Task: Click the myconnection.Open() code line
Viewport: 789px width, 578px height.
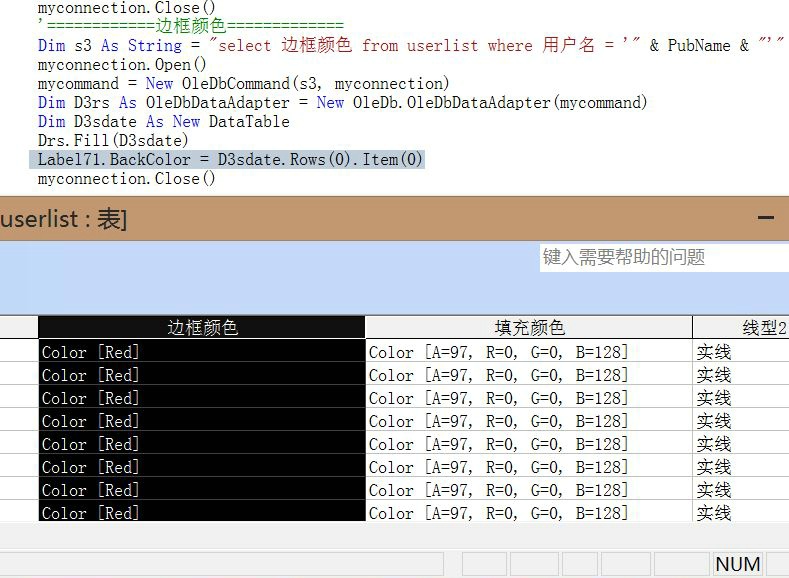Action: click(122, 65)
